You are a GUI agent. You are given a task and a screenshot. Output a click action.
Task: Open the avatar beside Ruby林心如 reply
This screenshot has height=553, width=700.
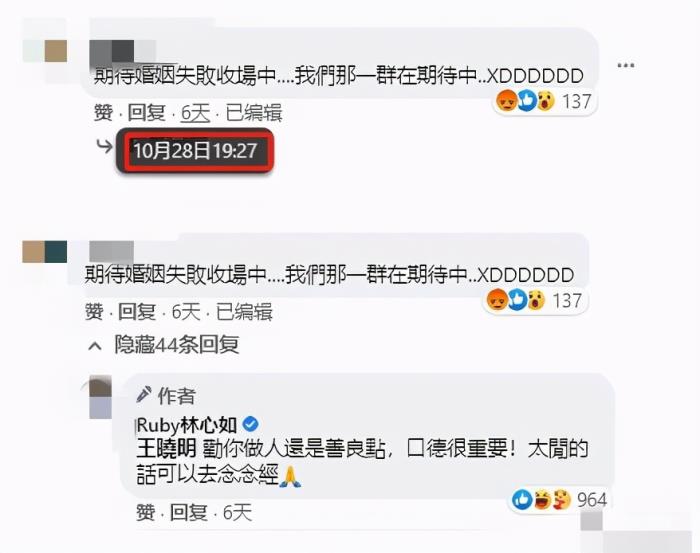tap(100, 397)
